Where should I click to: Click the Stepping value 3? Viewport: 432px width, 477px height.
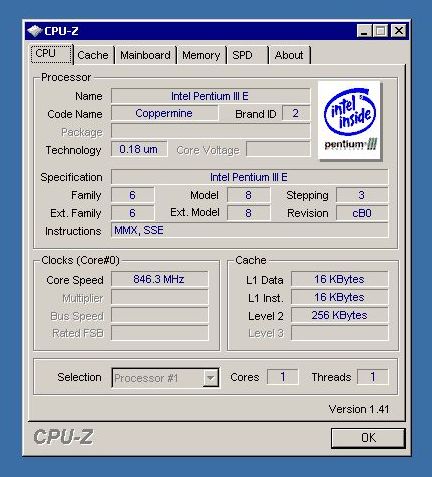pos(362,195)
